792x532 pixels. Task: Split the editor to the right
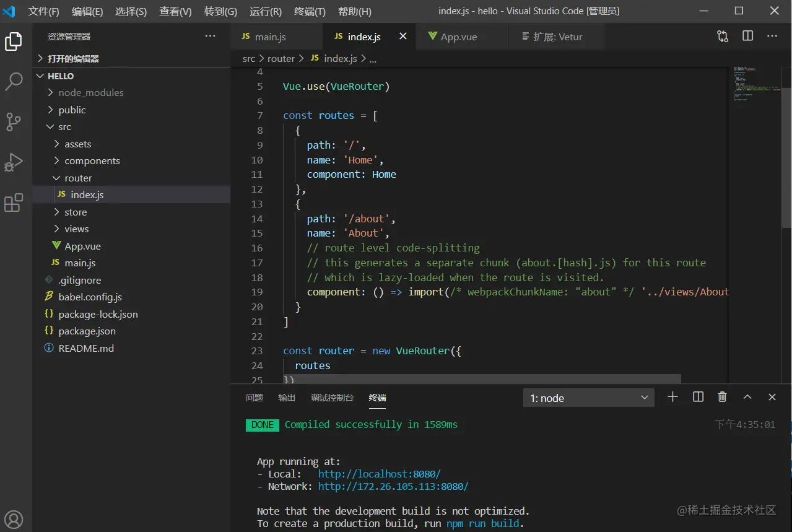coord(748,36)
